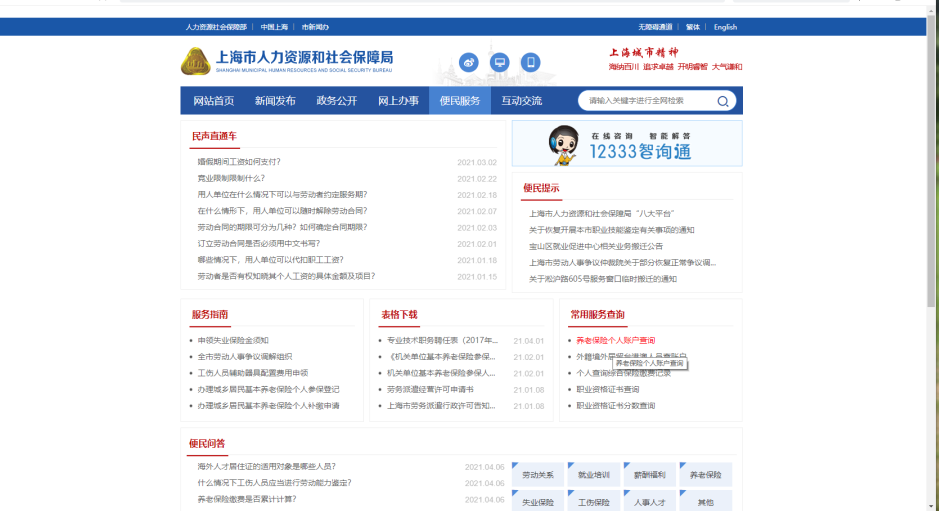Click the 人力资源社会保障部 top link

(x=216, y=27)
